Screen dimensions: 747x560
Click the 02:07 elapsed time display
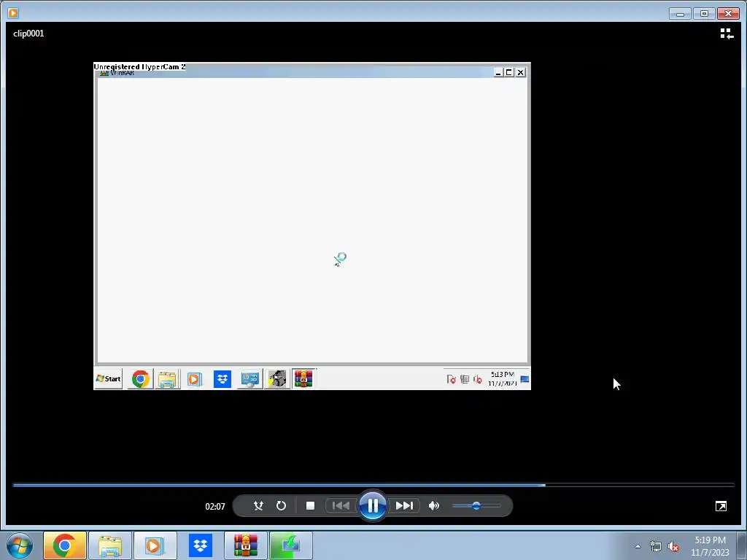[x=215, y=506]
